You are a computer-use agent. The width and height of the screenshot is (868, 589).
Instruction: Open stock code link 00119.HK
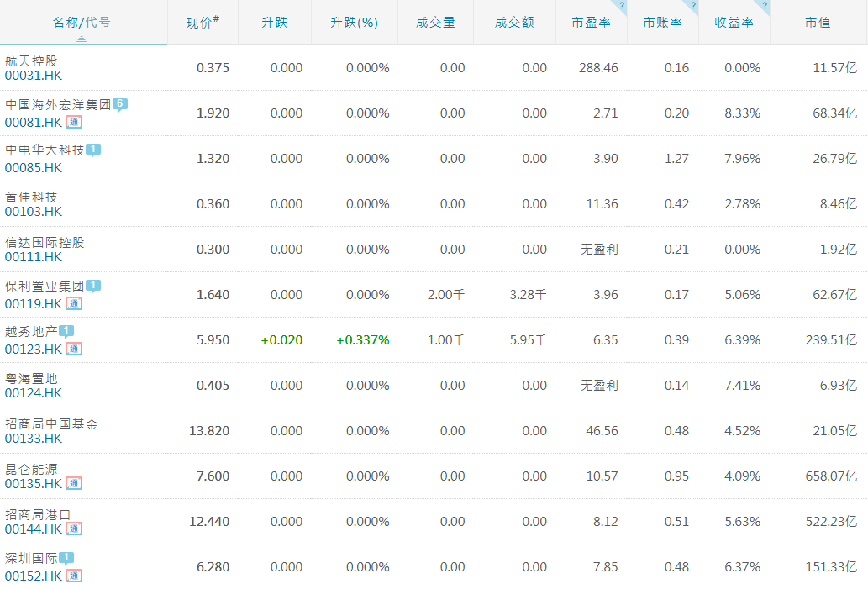coord(34,304)
